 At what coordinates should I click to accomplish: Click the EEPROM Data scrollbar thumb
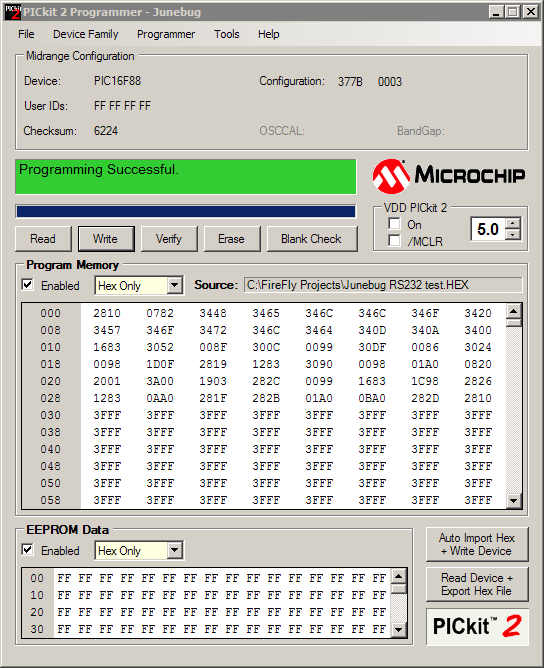click(x=399, y=589)
